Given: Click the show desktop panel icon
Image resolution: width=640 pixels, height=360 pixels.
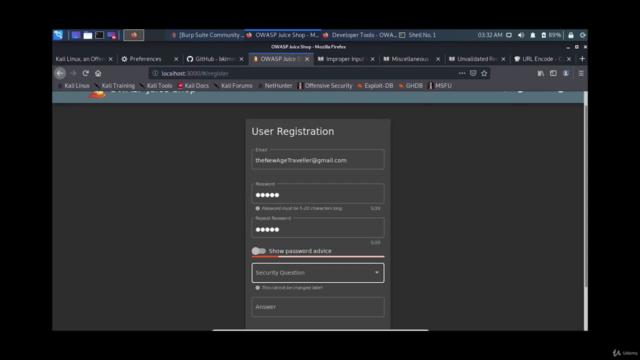Looking at the screenshot, I should [x=76, y=35].
